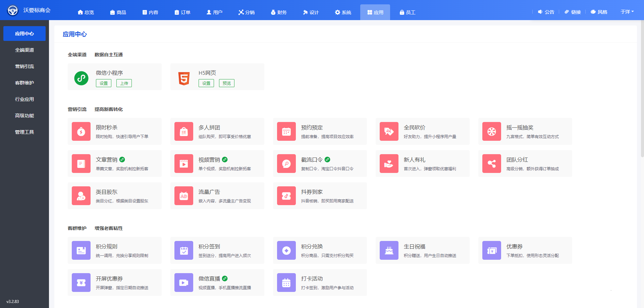Click the WeChat mini program green icon
This screenshot has height=308, width=644.
(81, 78)
